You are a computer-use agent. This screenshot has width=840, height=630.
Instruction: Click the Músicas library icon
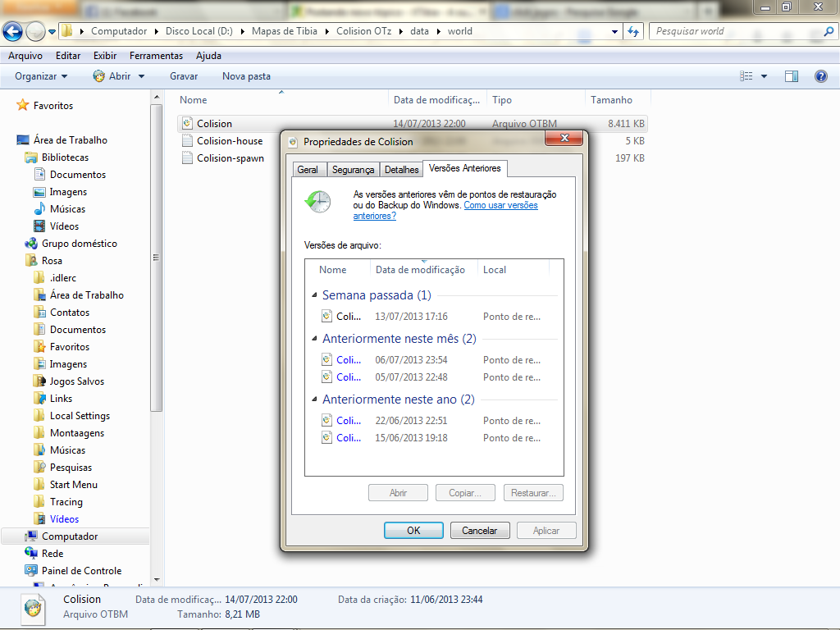pos(39,209)
